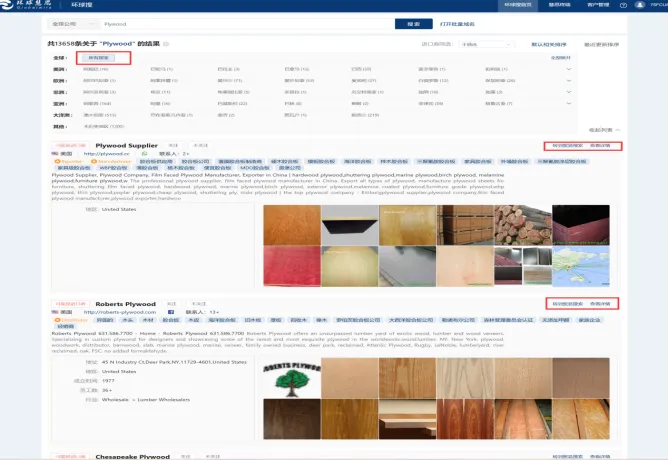
Task: Click 查看详情 in Roberts Plywood card
Action: tap(600, 304)
